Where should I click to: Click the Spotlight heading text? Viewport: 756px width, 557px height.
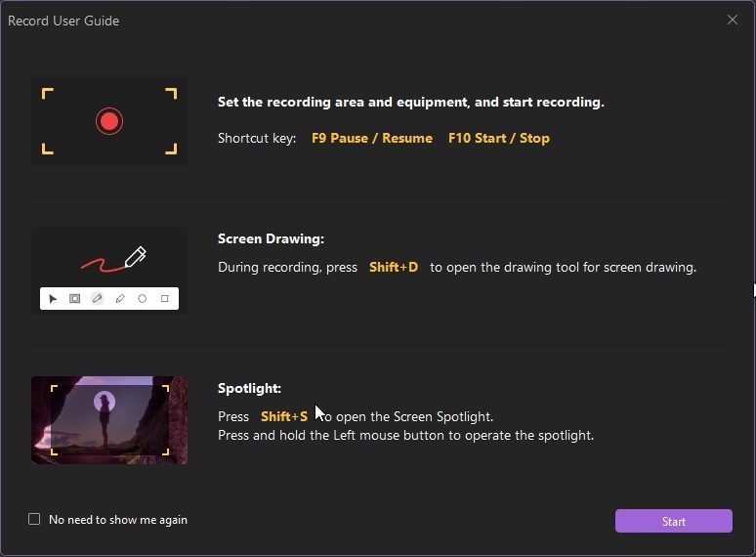(x=249, y=388)
